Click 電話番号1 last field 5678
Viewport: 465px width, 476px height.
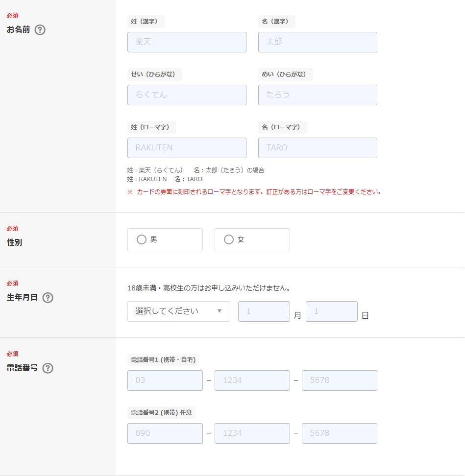click(x=339, y=381)
